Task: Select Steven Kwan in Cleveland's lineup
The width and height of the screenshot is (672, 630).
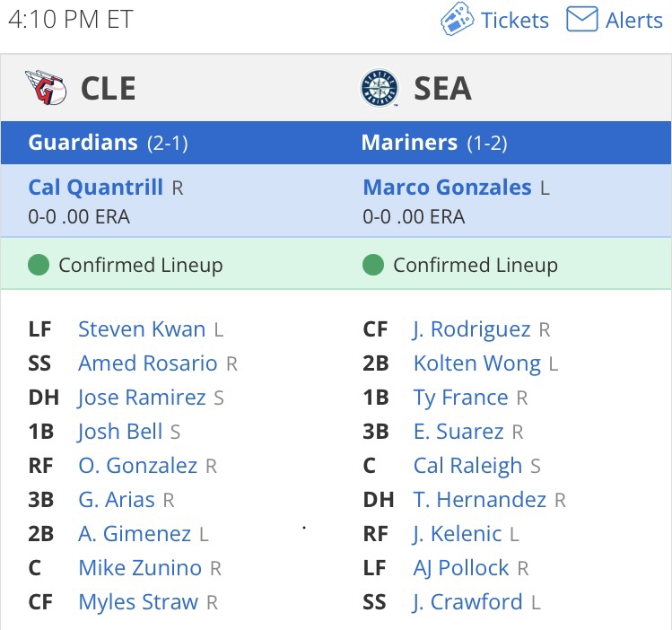Action: click(x=142, y=329)
